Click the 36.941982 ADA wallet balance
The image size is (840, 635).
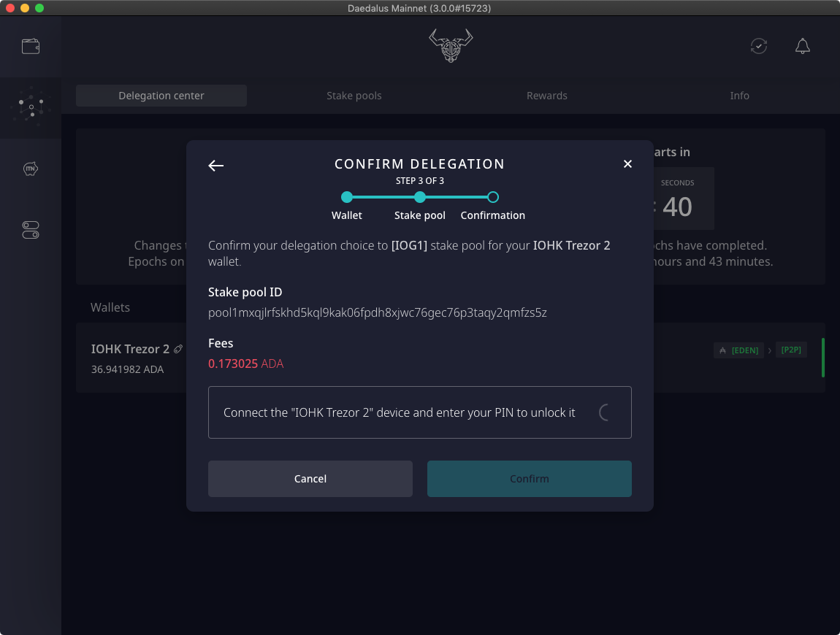coord(128,369)
